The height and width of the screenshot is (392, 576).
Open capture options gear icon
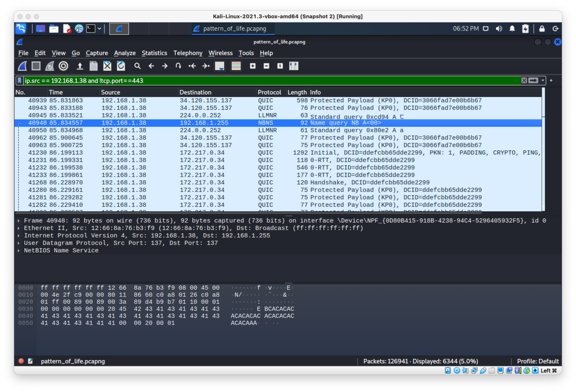click(63, 66)
